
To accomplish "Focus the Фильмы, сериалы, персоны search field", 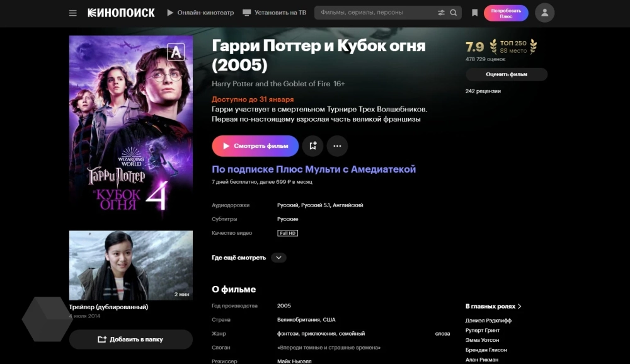I will [375, 13].
